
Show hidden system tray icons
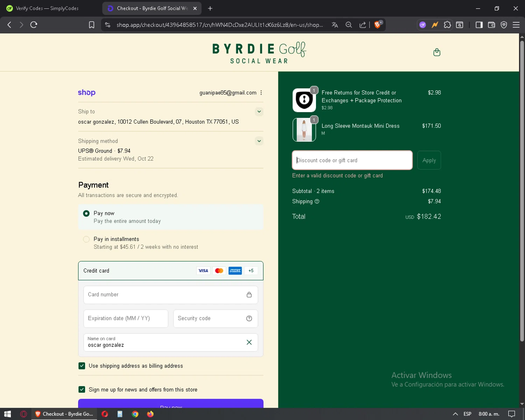coord(455,414)
